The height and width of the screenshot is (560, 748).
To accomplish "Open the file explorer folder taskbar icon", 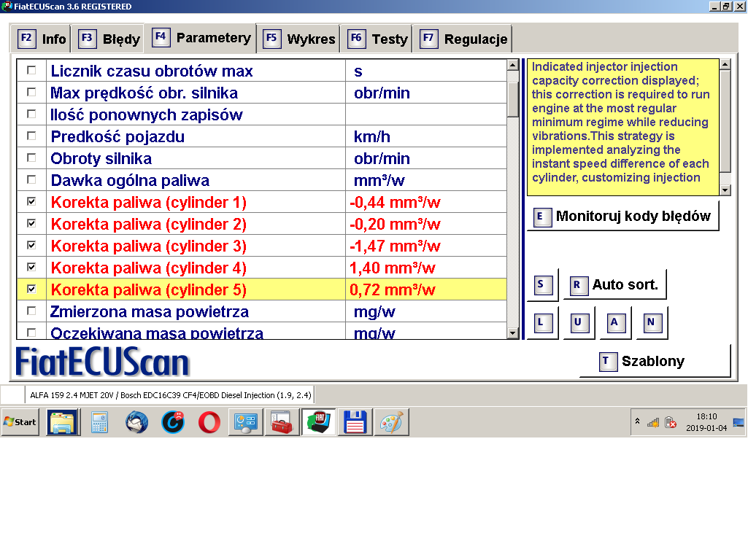I will [63, 422].
